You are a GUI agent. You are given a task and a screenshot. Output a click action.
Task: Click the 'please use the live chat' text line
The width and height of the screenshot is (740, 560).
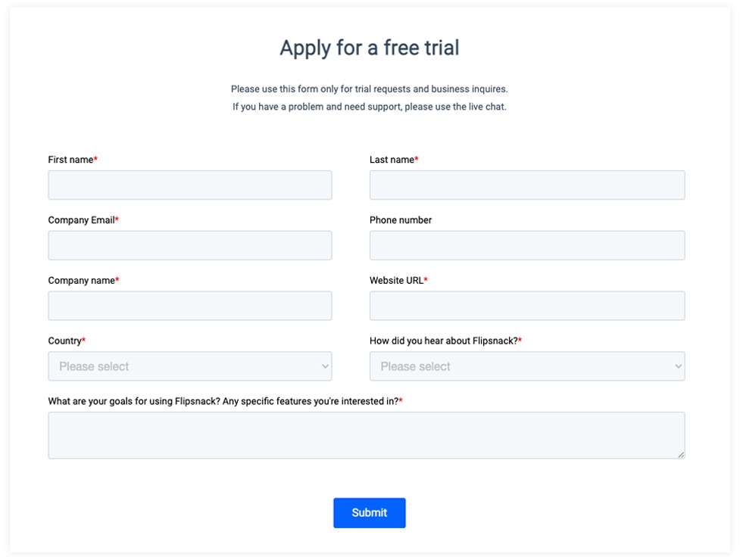[369, 107]
